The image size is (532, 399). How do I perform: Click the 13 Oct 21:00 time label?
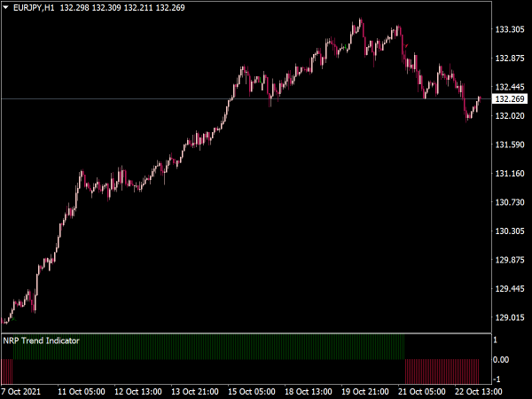195,392
